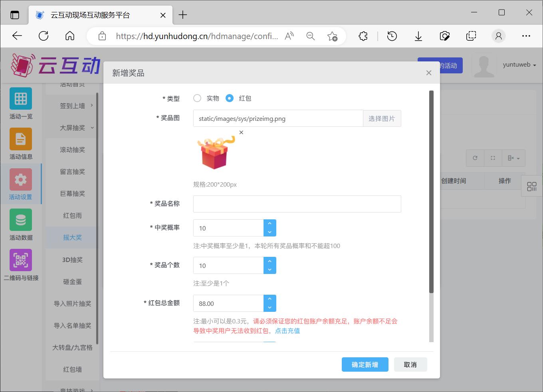Decrease 中奖概率 value with down arrow
This screenshot has height=392, width=543.
tap(270, 232)
